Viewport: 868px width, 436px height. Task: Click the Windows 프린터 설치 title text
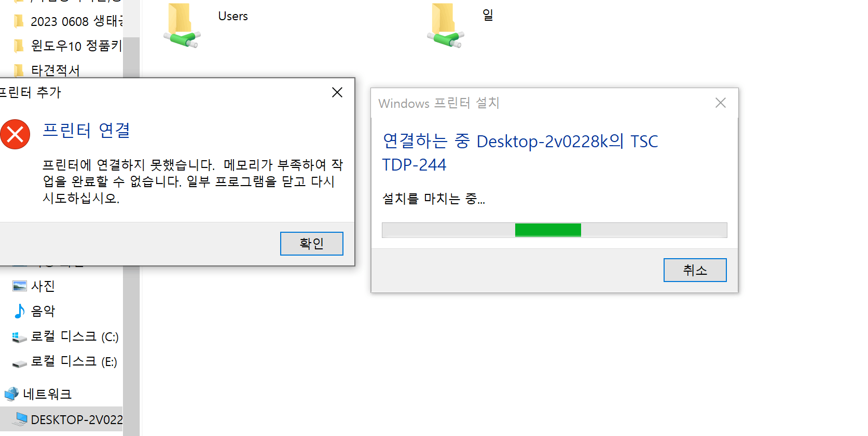439,103
